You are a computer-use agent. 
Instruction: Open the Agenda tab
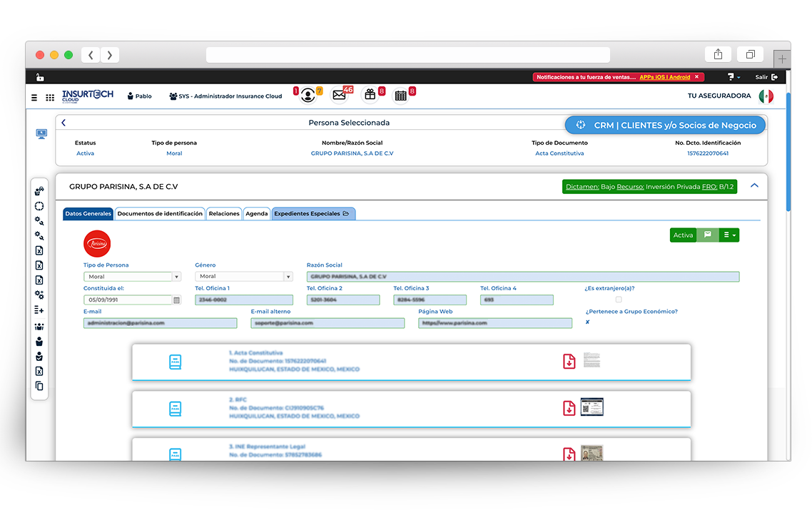pos(256,213)
